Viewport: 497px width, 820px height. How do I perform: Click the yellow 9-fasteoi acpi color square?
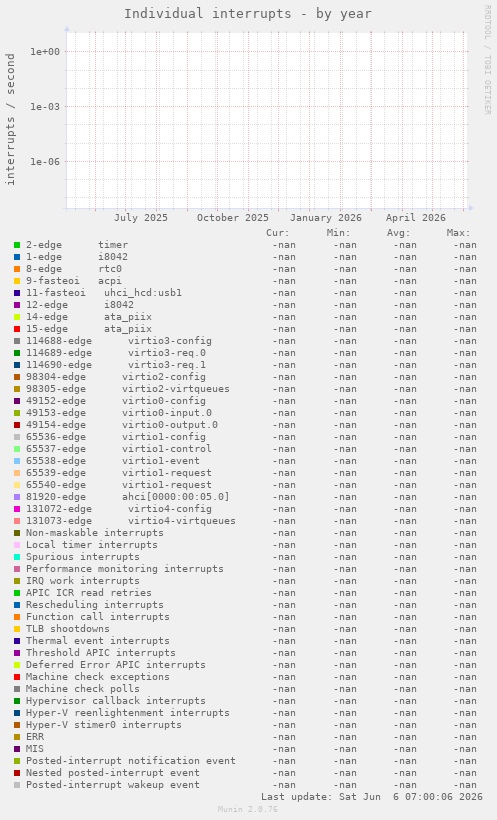pos(17,281)
